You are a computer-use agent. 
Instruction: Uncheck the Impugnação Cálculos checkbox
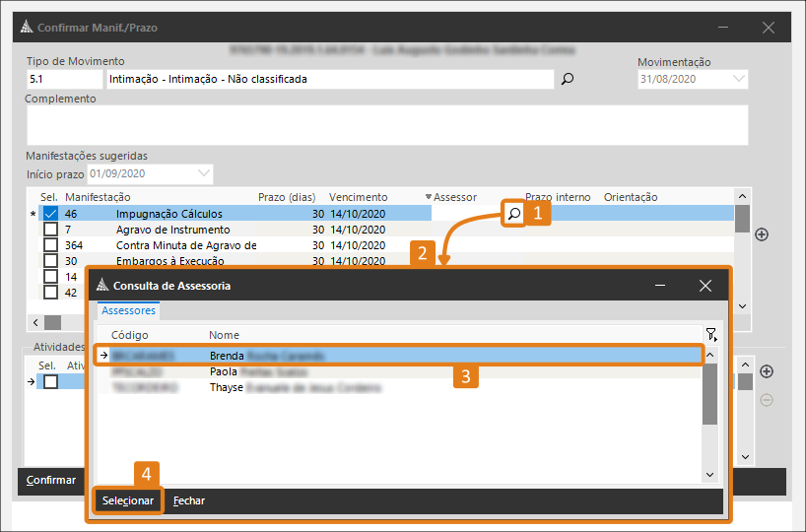50,214
